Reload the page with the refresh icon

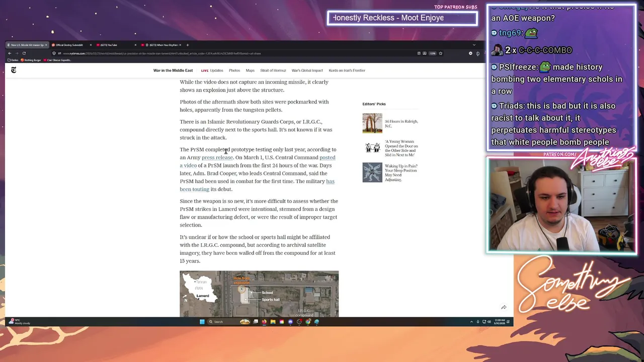click(x=24, y=53)
